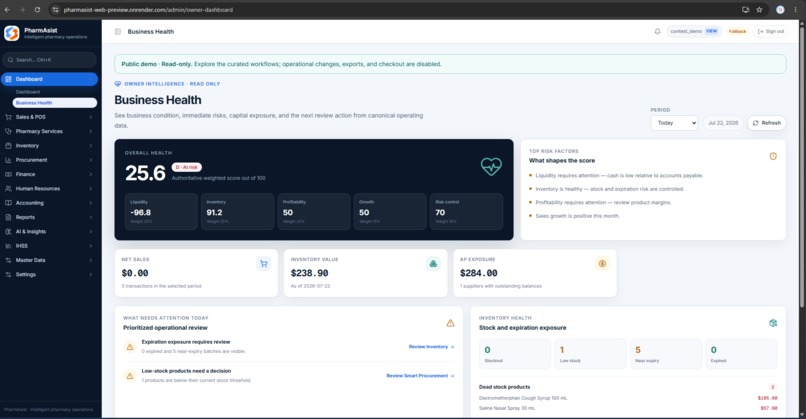
Task: Click the browser reload icon
Action: tap(38, 10)
